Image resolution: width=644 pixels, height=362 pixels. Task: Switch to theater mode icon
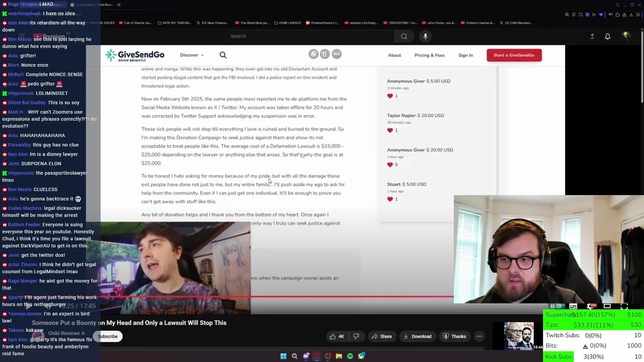(607, 306)
